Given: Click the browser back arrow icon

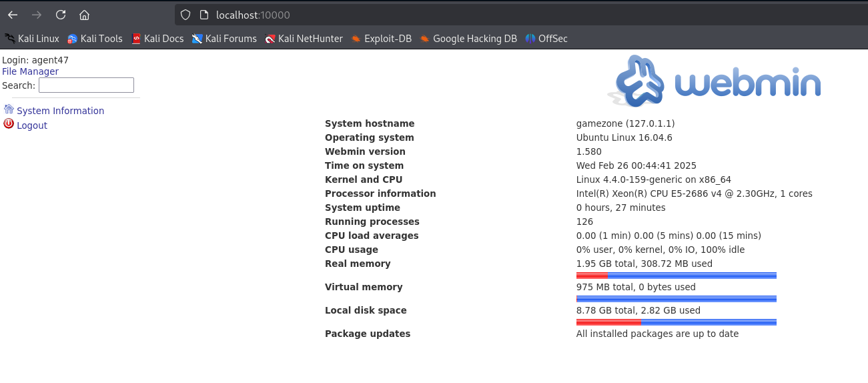Looking at the screenshot, I should (13, 15).
